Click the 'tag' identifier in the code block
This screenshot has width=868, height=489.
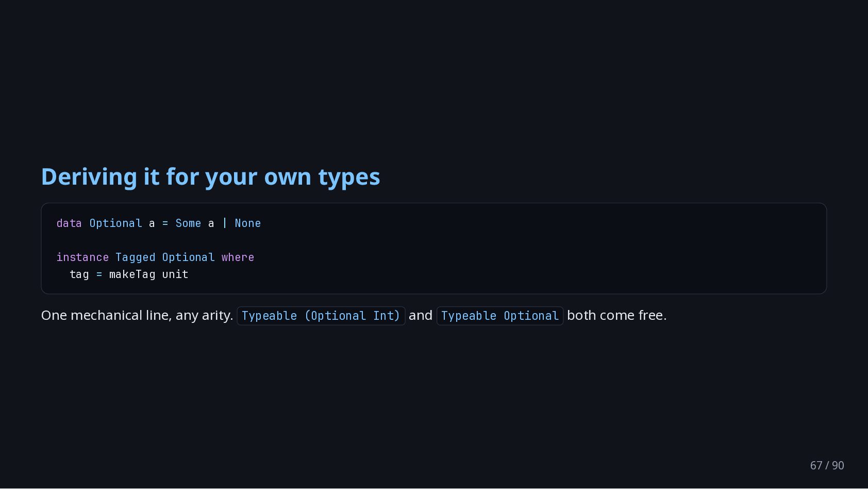click(x=79, y=274)
